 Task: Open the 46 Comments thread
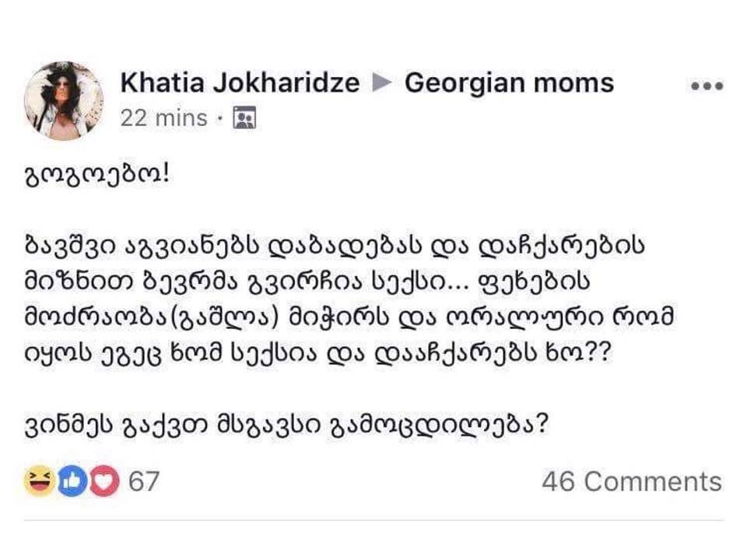[631, 481]
